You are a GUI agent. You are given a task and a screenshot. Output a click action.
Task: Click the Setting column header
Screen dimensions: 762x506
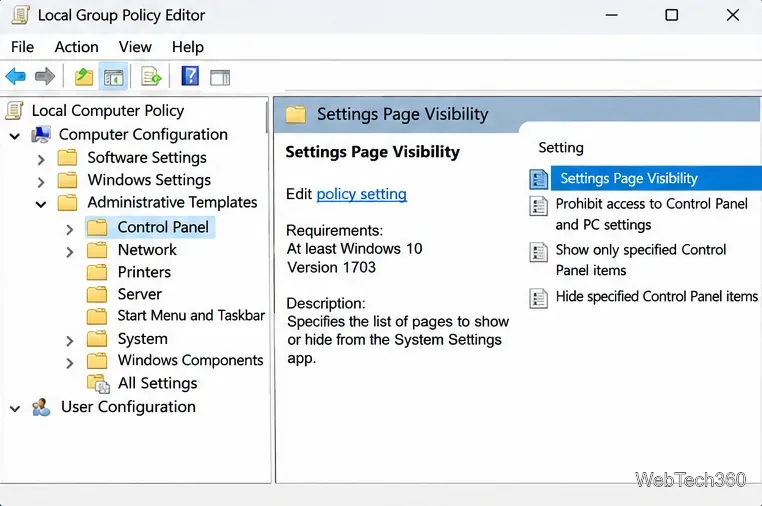561,148
